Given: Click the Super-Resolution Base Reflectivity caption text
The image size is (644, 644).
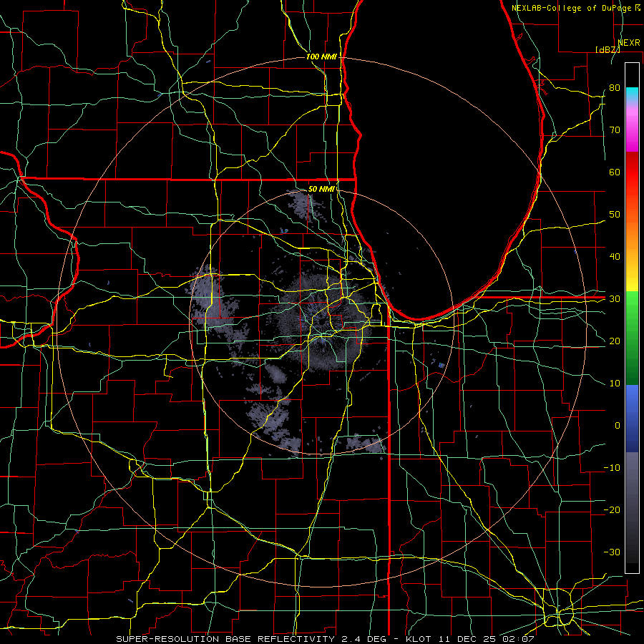Looking at the screenshot, I should point(225,639).
